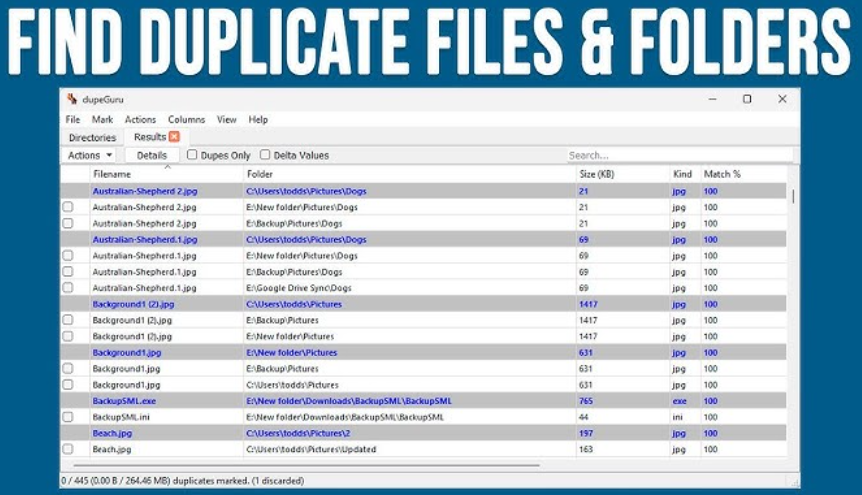The image size is (862, 495).
Task: Click size value 765 for BackupSML.exe
Action: 585,401
